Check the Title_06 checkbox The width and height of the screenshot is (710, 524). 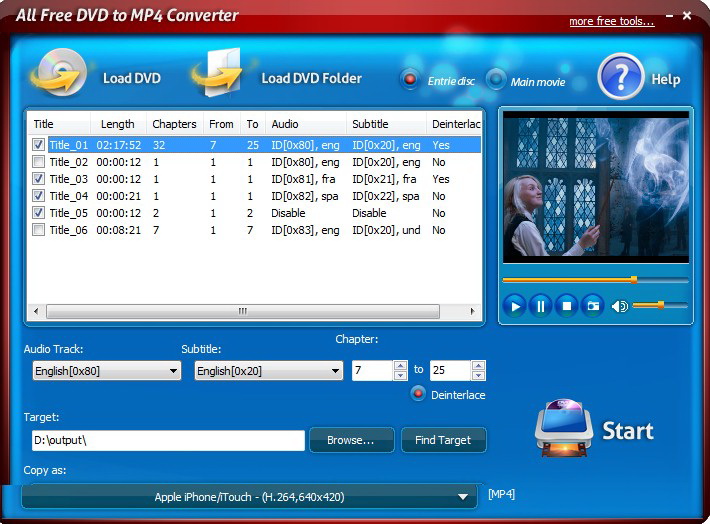click(38, 230)
